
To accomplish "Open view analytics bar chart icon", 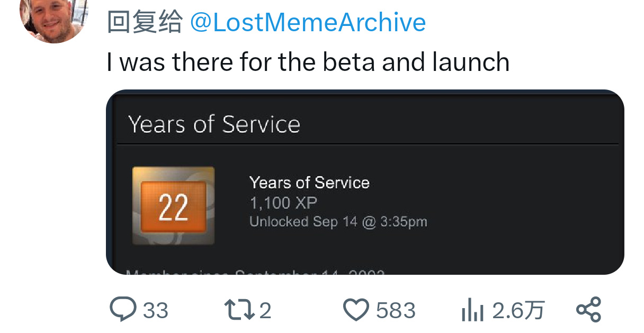I will tap(472, 310).
